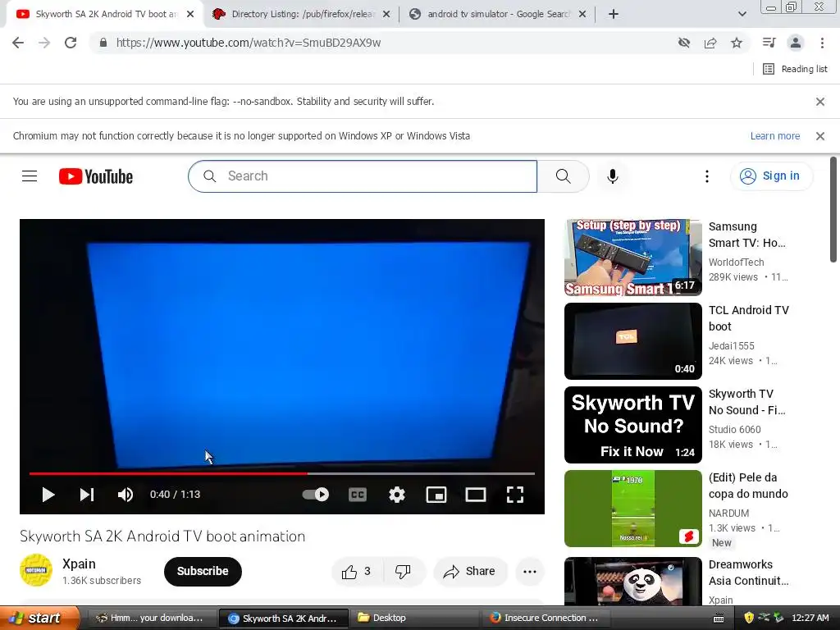Open the Learn more link
This screenshot has height=630, width=840.
pyautogui.click(x=774, y=136)
